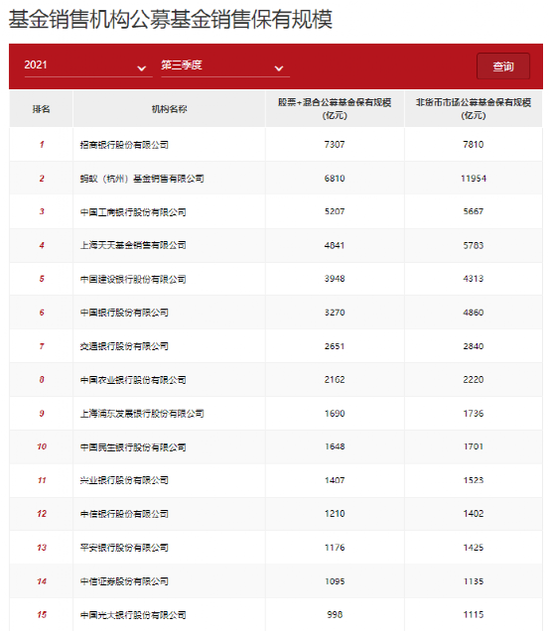This screenshot has width=550, height=631.
Task: Click the page title 基金销售机构公募基金销售保有规模
Action: [x=171, y=19]
